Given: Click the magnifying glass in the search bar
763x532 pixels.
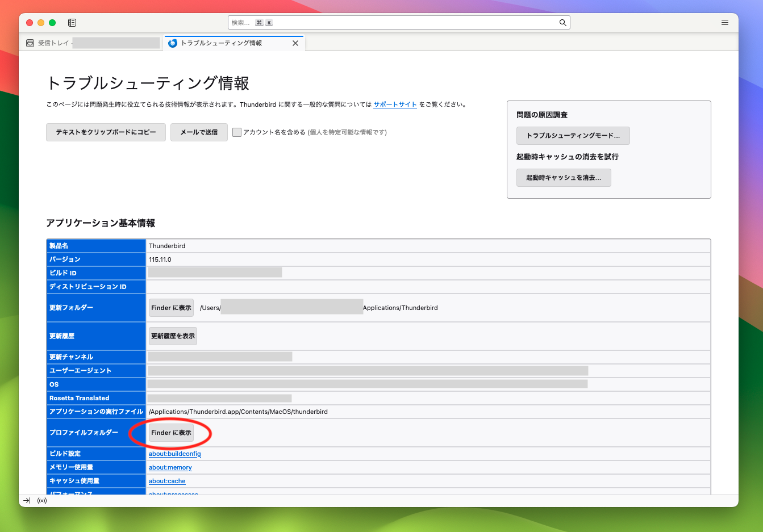Looking at the screenshot, I should (x=562, y=22).
